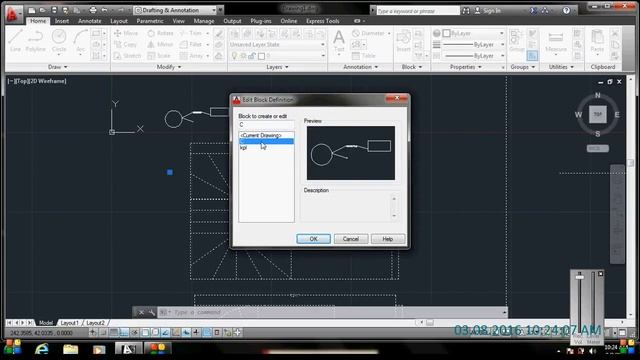Image resolution: width=640 pixels, height=360 pixels.
Task: Choose the Diameter dimension tool
Action: pos(369,33)
